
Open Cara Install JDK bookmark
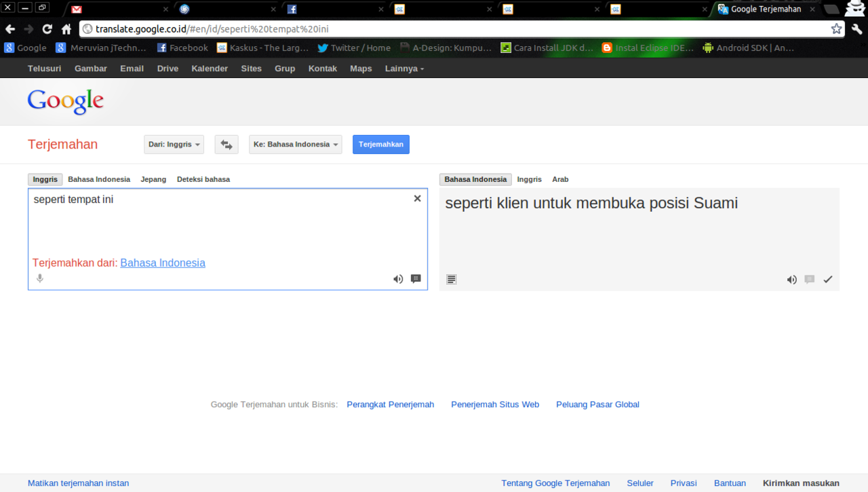(x=547, y=48)
